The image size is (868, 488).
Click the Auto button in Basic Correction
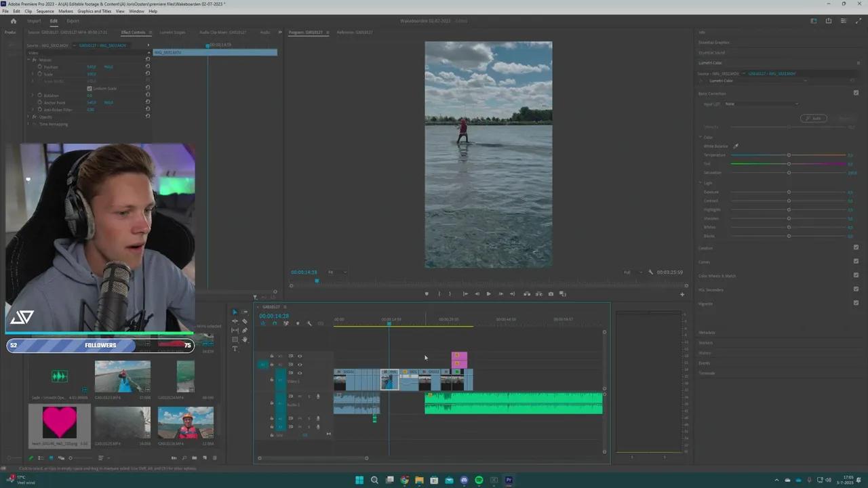click(814, 118)
